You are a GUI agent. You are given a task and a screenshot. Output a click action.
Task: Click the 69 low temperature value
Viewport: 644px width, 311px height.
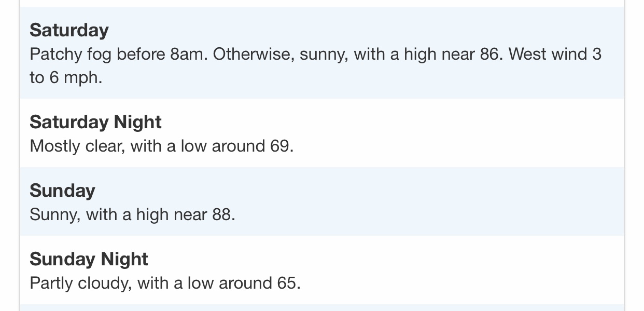tap(279, 146)
